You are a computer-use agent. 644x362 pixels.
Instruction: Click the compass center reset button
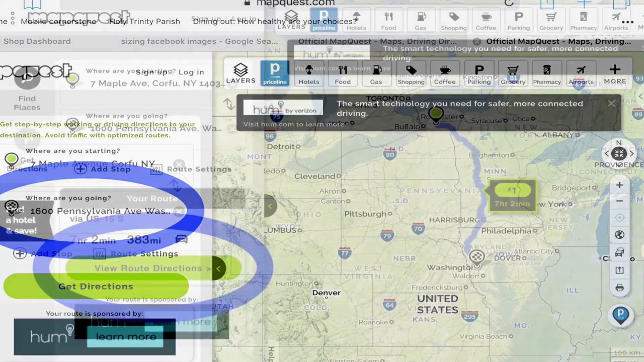tap(619, 154)
